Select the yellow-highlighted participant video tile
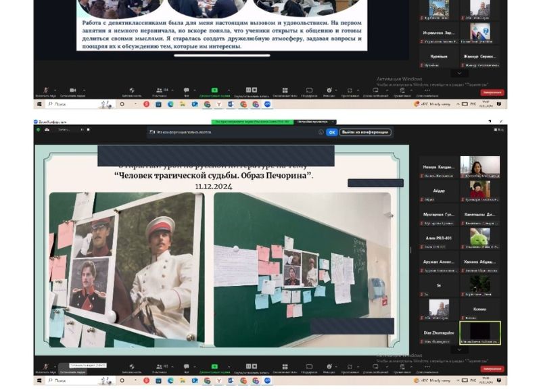Viewport: 541px width, 392px height. pyautogui.click(x=479, y=333)
